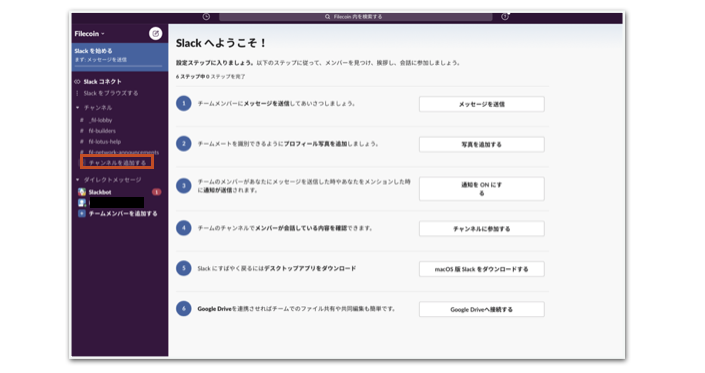Click チャンネルを追加する in the sidebar

(x=117, y=163)
